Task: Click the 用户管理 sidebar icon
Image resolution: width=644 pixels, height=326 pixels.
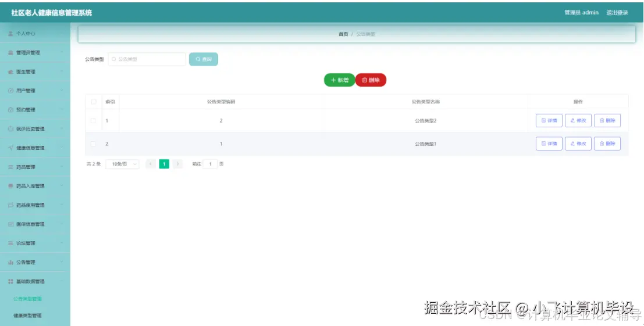Action: coord(10,91)
